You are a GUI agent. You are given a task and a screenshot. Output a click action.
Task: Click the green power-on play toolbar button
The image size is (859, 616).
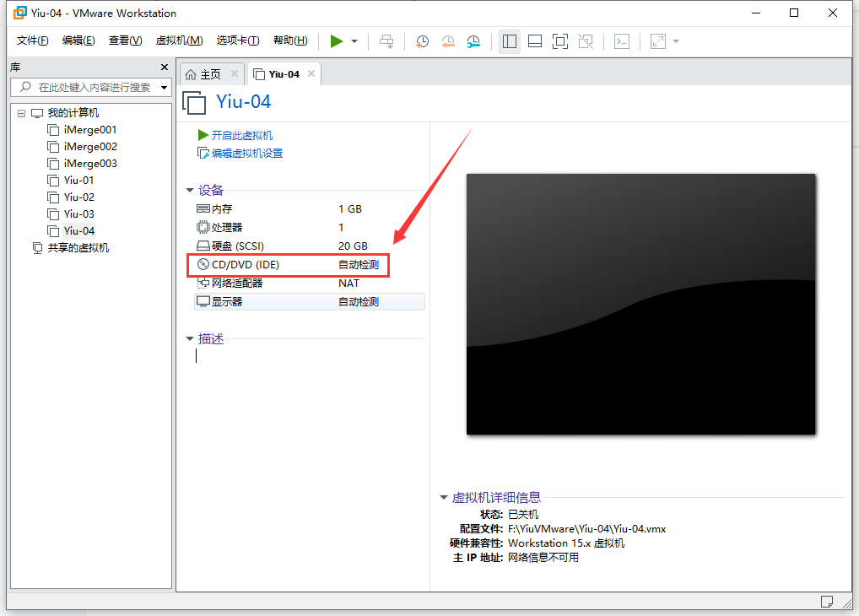[x=337, y=41]
